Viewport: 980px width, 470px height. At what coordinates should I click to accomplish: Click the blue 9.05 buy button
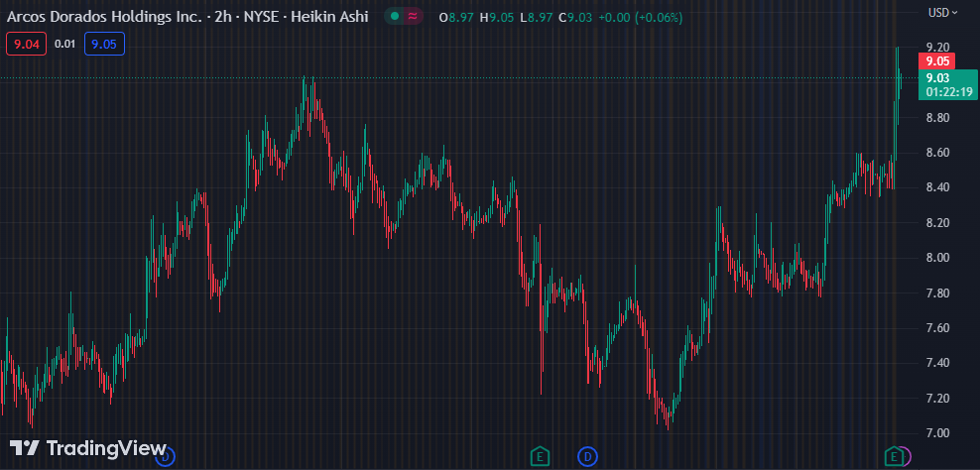click(104, 44)
